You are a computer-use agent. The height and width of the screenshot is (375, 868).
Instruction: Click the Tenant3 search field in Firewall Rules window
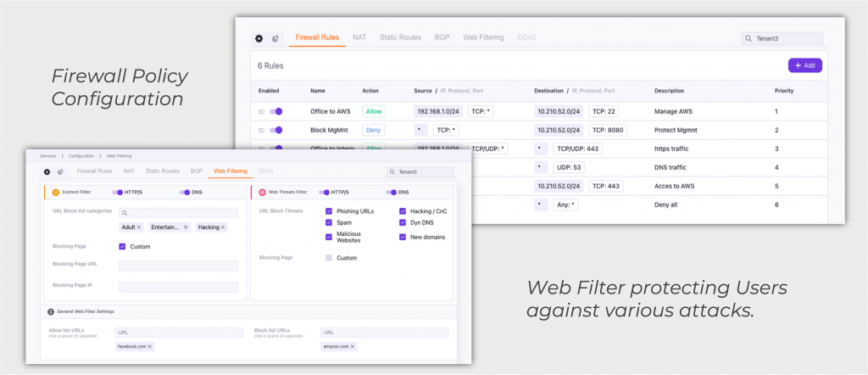[x=782, y=38]
